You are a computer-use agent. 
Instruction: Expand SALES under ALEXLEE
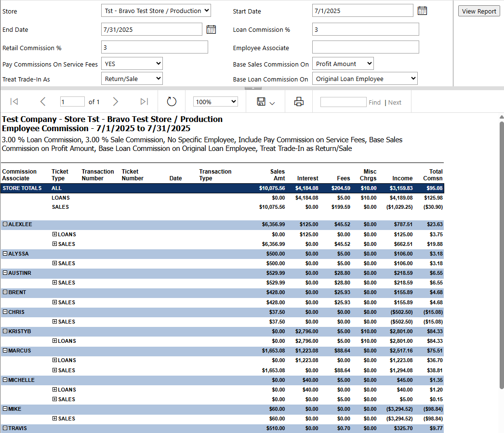tap(54, 244)
